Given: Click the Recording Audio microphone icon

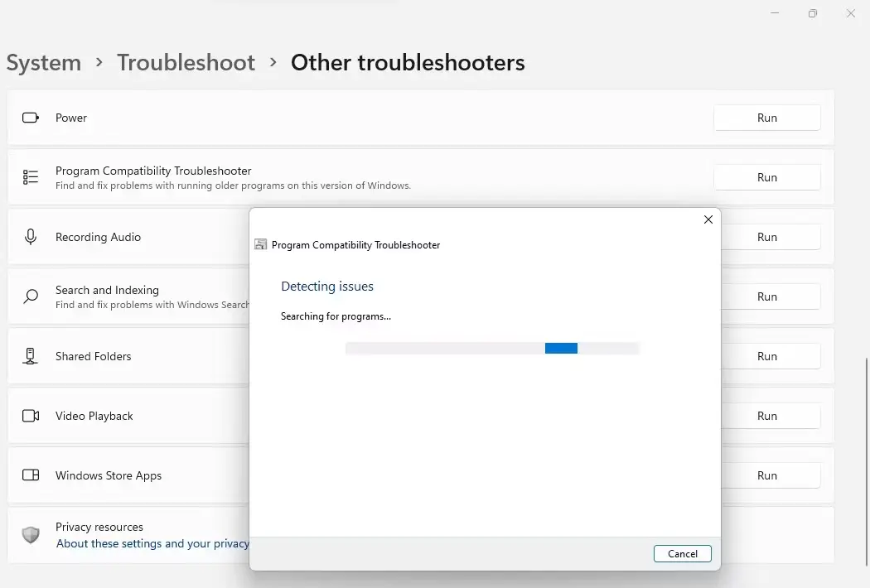Looking at the screenshot, I should point(31,237).
